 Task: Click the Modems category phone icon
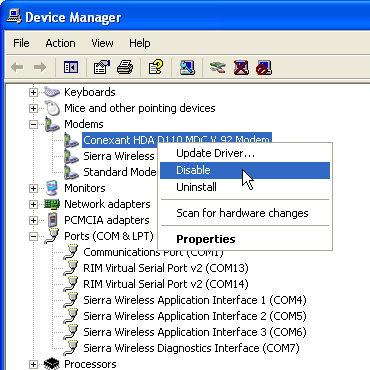tap(52, 124)
